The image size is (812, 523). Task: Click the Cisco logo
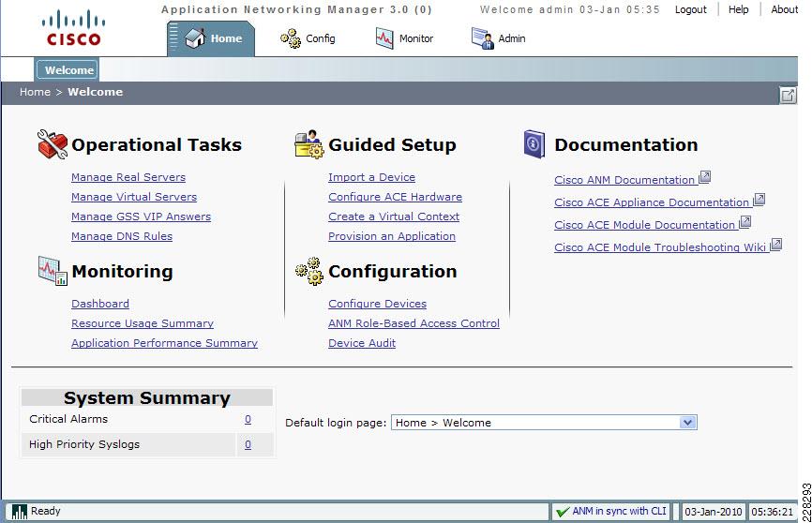pos(73,28)
